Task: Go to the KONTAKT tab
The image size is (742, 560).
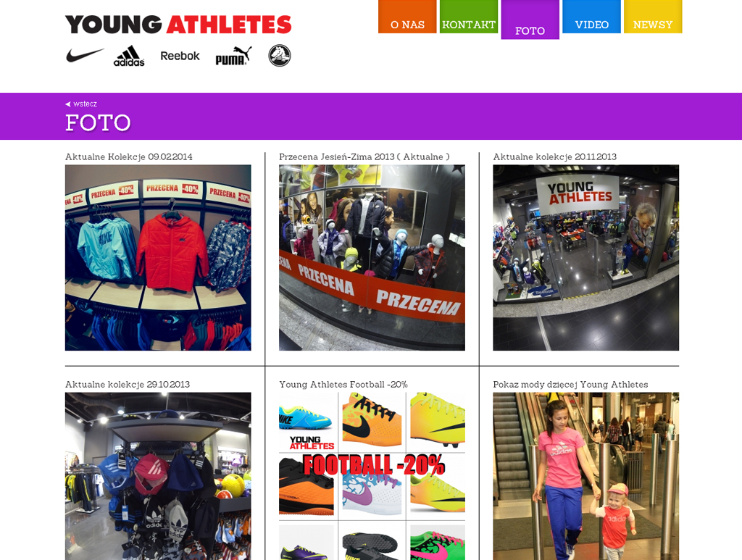Action: pyautogui.click(x=469, y=17)
